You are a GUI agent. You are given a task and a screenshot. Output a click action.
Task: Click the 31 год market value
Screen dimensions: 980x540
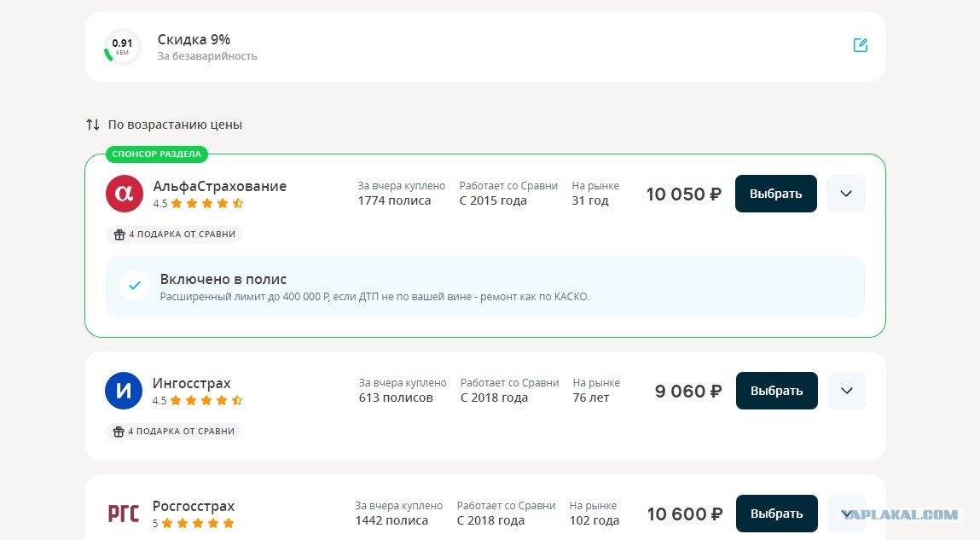pyautogui.click(x=590, y=200)
